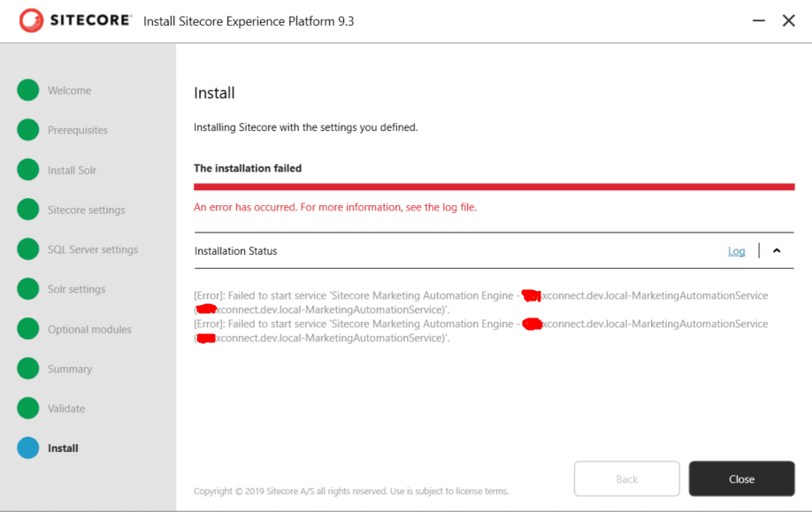
Task: Go to the Welcome step label
Action: [x=69, y=90]
